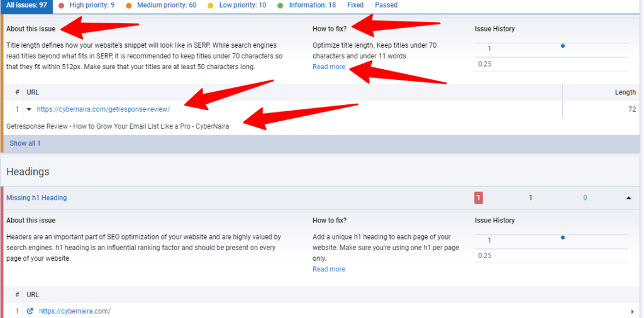
Task: Click the Headings section title
Action: pos(28,172)
